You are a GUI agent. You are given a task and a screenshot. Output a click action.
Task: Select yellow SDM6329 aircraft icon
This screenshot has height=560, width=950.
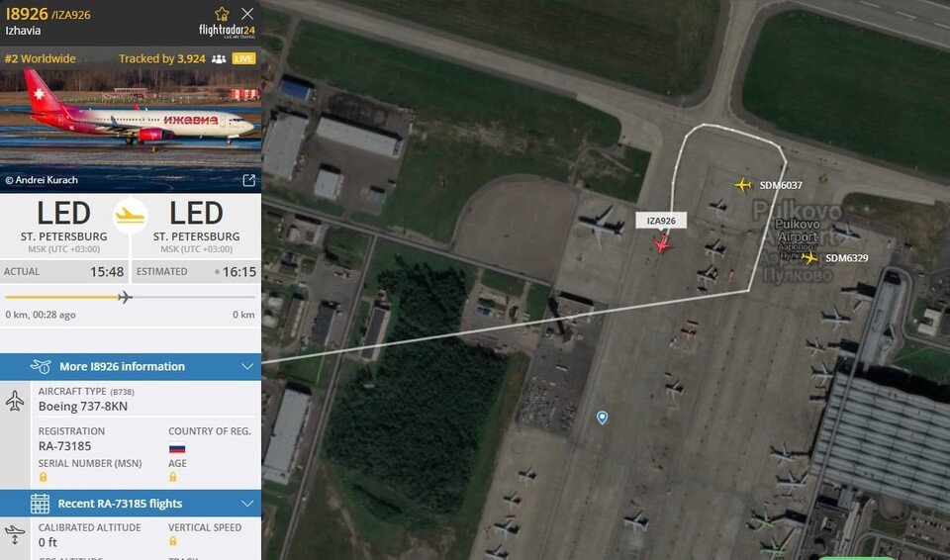808,257
